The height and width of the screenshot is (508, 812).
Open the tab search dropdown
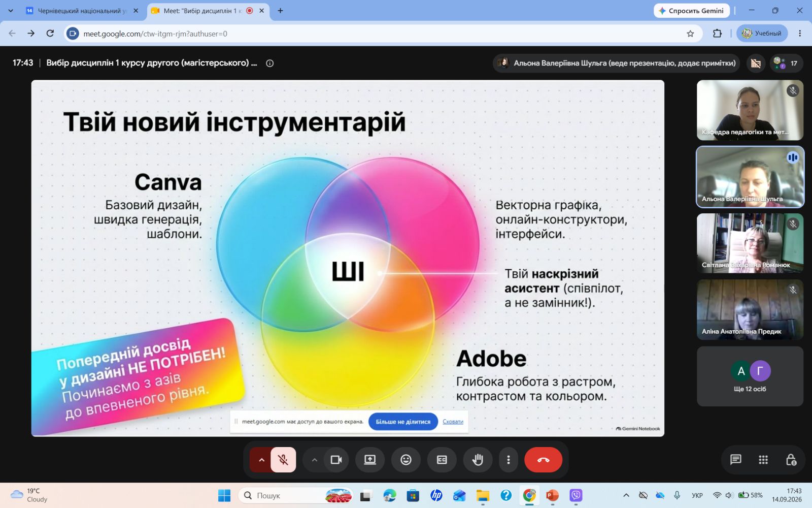pos(10,11)
